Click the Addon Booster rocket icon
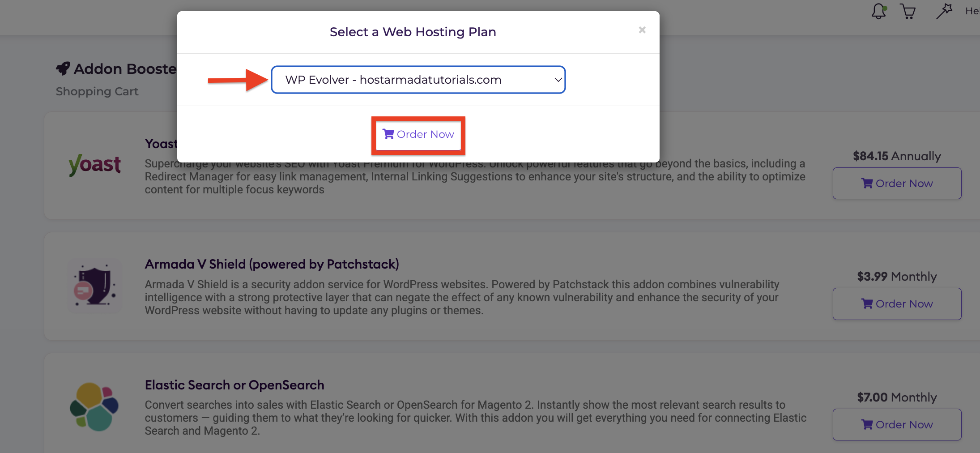 click(63, 68)
